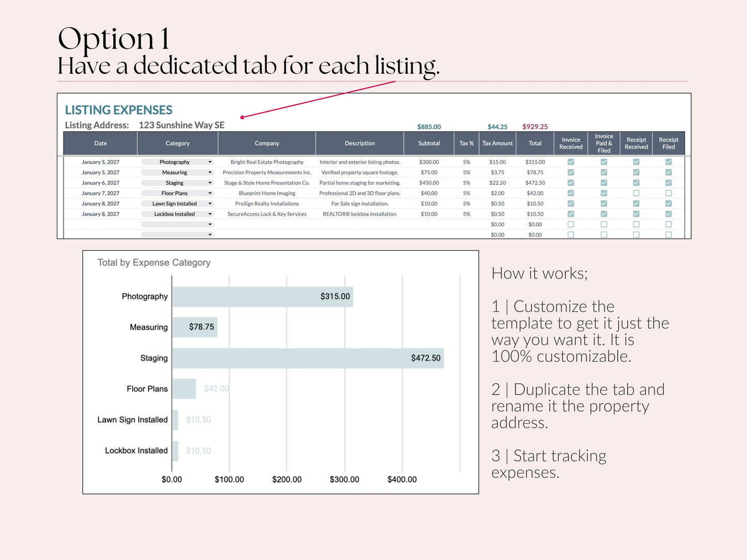Click the Description column header
The image size is (747, 560).
coord(360,143)
